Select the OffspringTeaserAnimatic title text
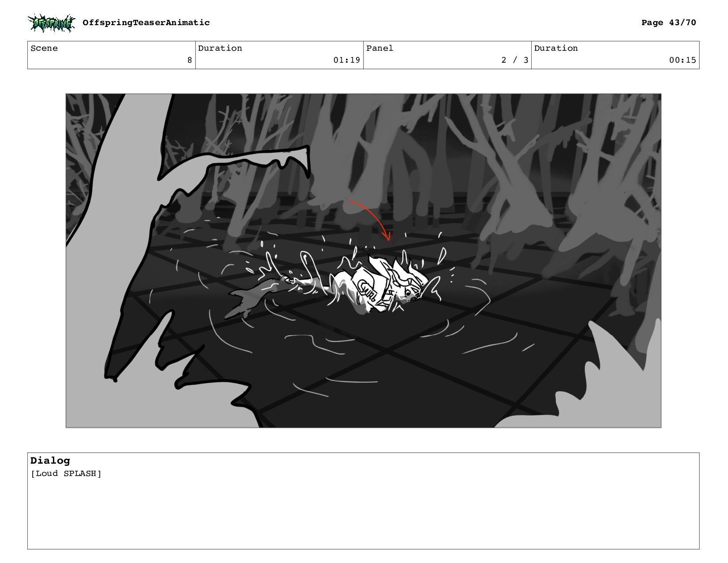 (x=146, y=23)
